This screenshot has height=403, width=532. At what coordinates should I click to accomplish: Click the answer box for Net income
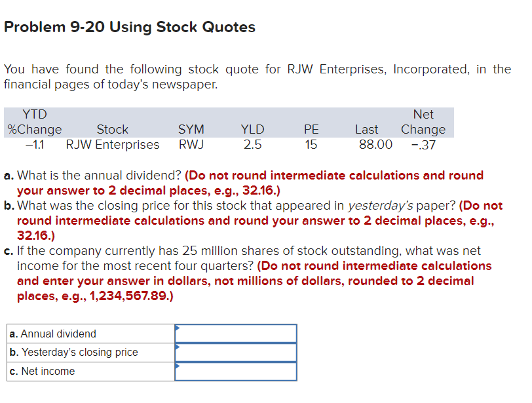(x=236, y=371)
